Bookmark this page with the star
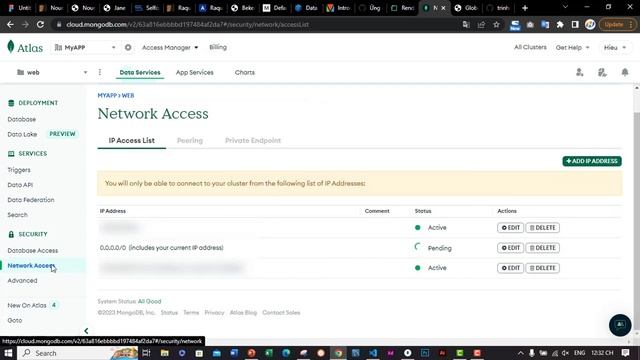This screenshot has width=640, height=360. 496,24
